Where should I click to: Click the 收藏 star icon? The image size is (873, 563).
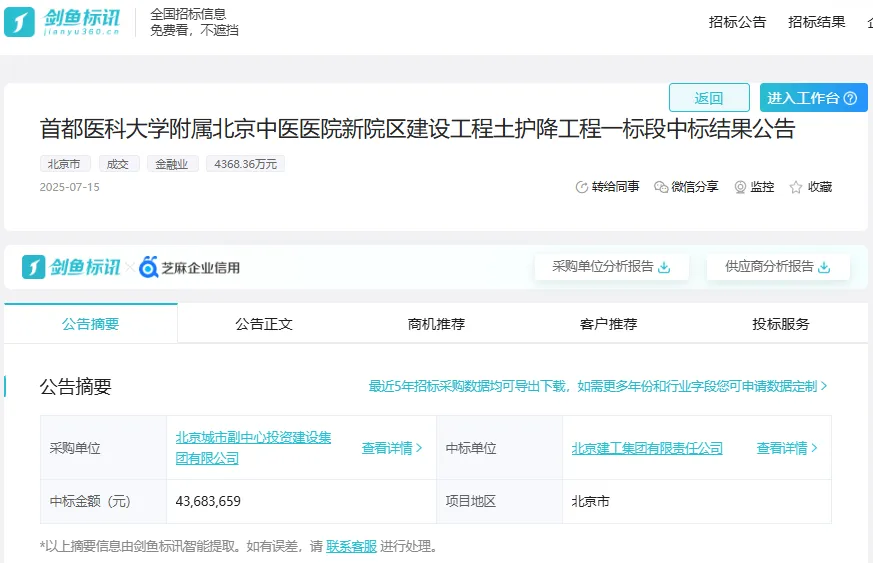point(796,187)
